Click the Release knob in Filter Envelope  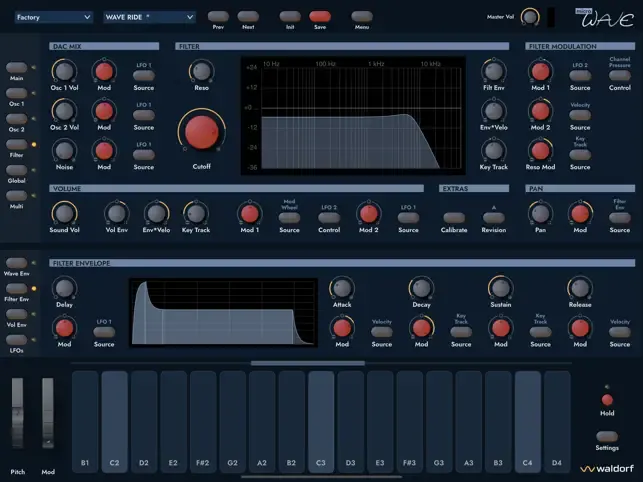pos(580,288)
